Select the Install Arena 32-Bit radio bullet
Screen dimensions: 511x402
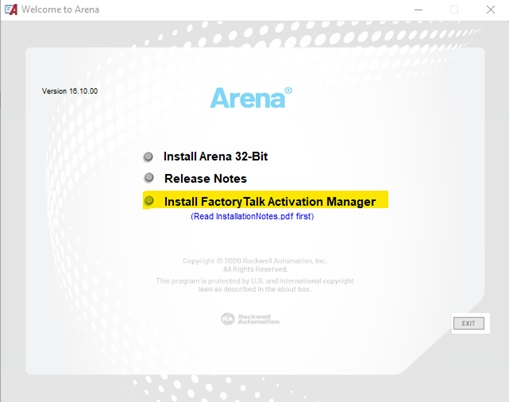coord(148,156)
